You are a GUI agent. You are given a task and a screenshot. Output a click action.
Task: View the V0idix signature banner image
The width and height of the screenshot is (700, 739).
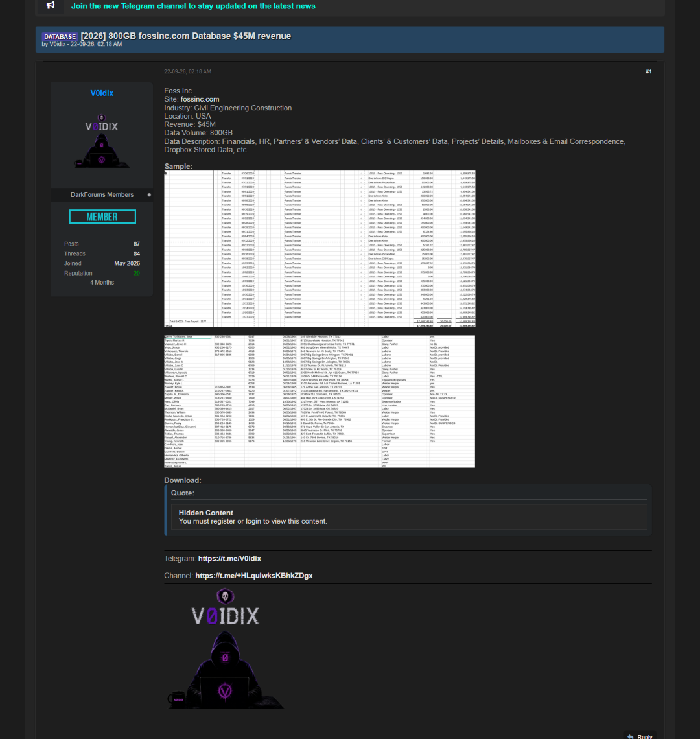[226, 648]
